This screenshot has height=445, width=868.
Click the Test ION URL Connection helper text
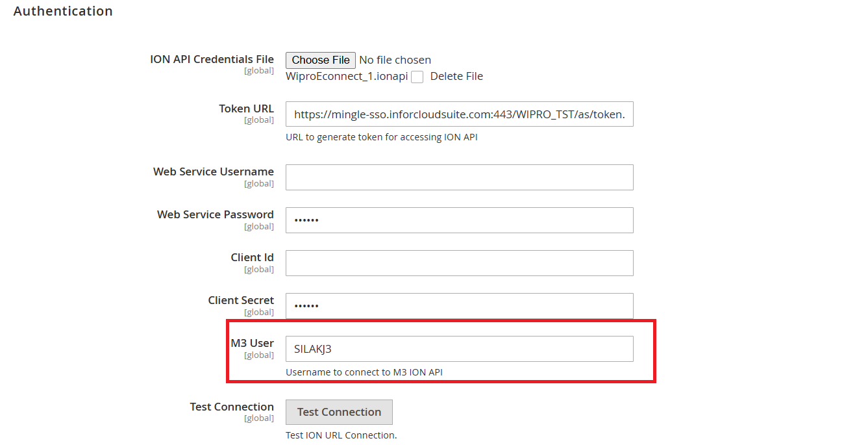[x=340, y=435]
